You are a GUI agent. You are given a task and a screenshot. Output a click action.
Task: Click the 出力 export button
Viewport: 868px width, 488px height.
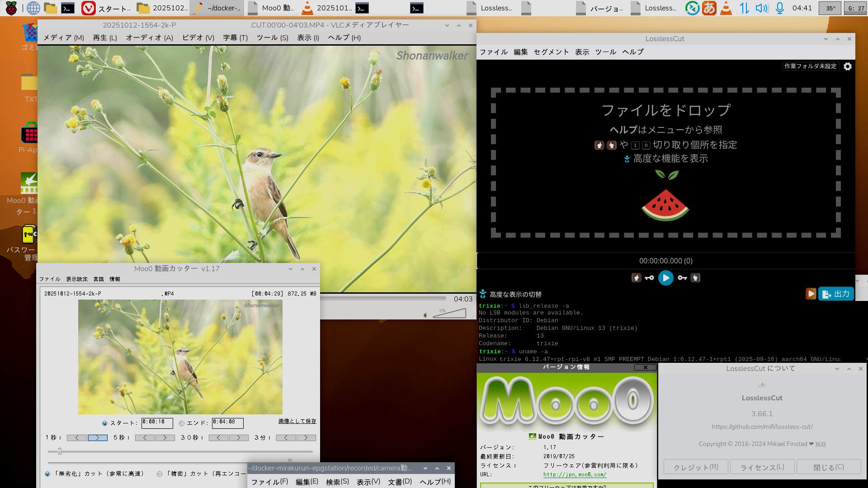click(x=836, y=294)
